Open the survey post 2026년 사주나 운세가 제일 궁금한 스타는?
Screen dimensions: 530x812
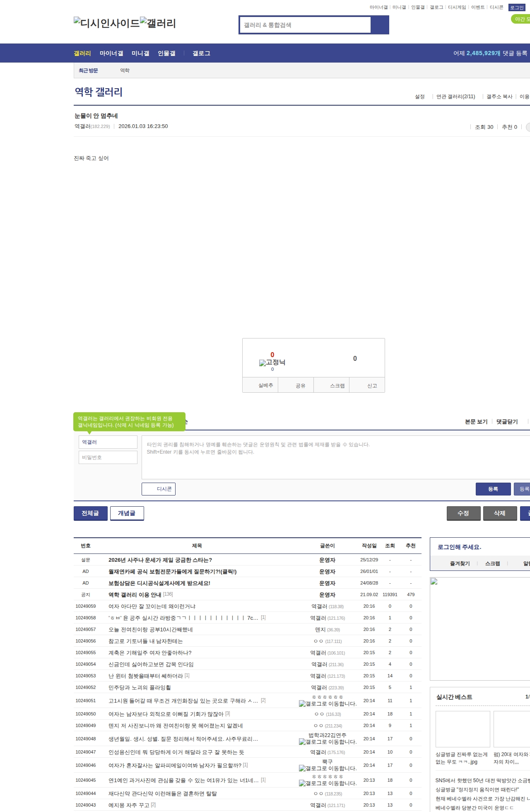click(160, 560)
